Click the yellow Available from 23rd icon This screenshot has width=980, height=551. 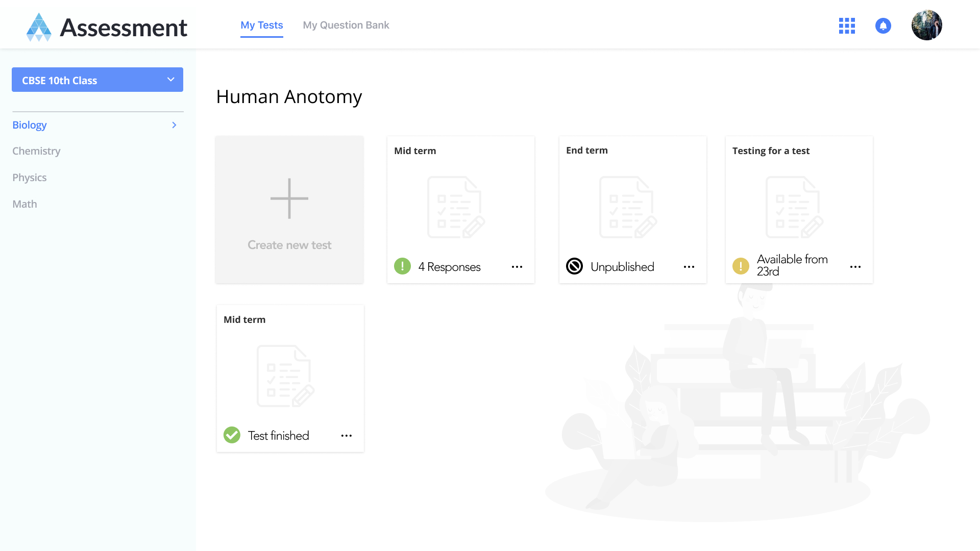point(741,266)
